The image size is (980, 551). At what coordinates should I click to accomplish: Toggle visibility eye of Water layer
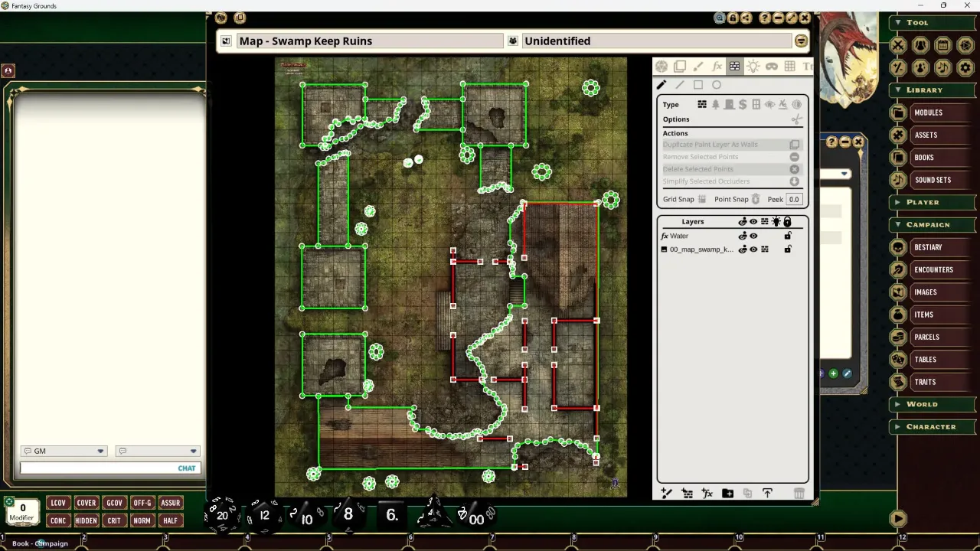[x=753, y=236]
